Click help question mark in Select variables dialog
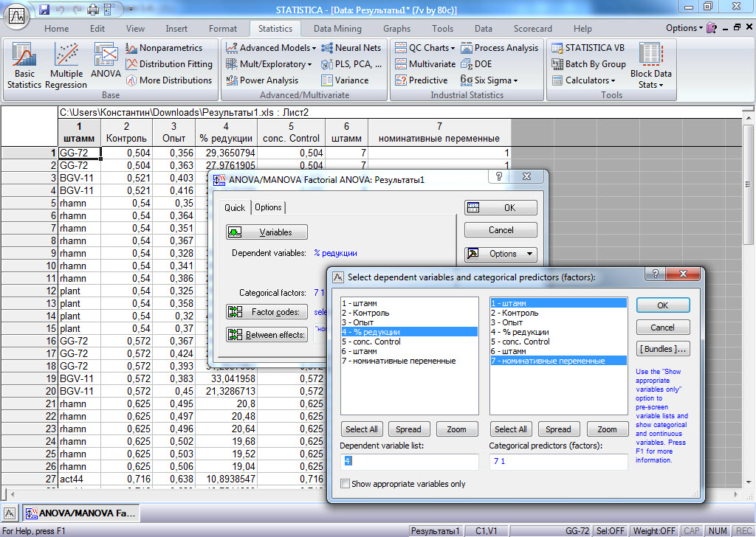The width and height of the screenshot is (756, 537). click(655, 274)
